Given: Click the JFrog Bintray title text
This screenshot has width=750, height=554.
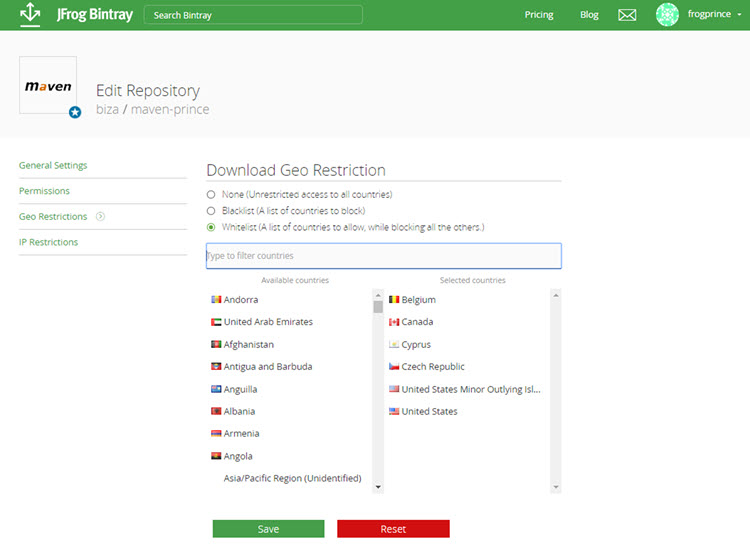Looking at the screenshot, I should [x=95, y=14].
